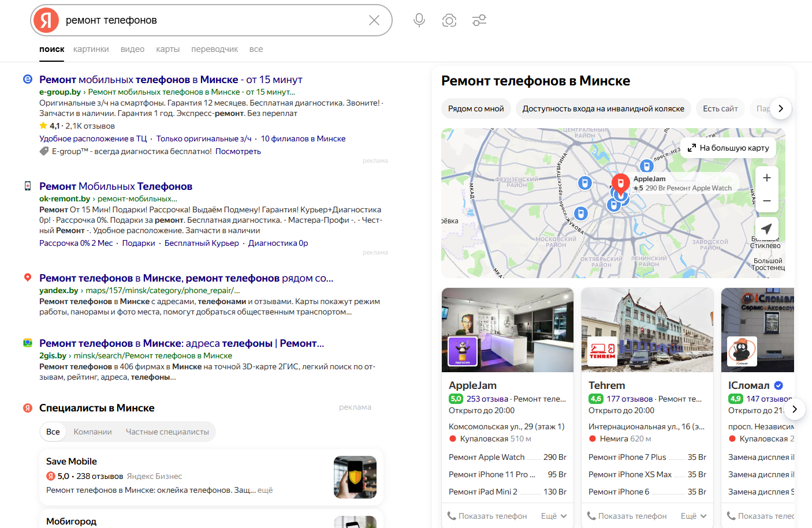This screenshot has width=812, height=528.
Task: Select the Частные специалисты filter
Action: 167,432
